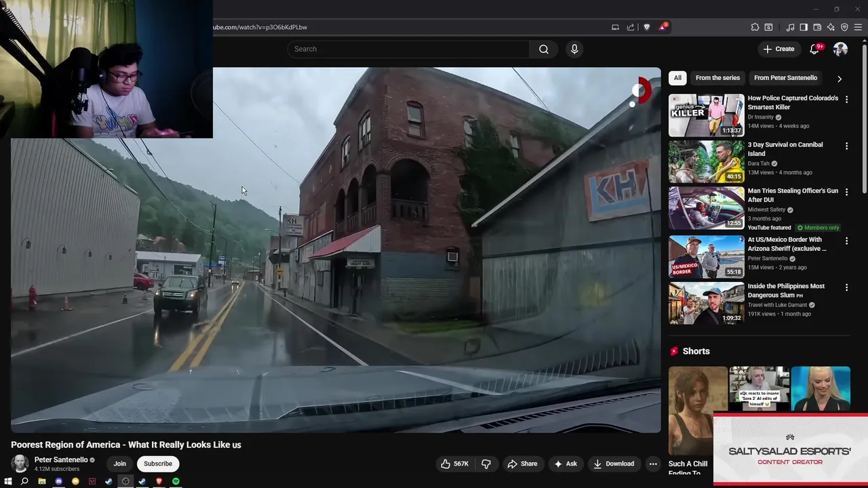Start voice search with microphone icon
868x488 pixels.
pos(574,49)
